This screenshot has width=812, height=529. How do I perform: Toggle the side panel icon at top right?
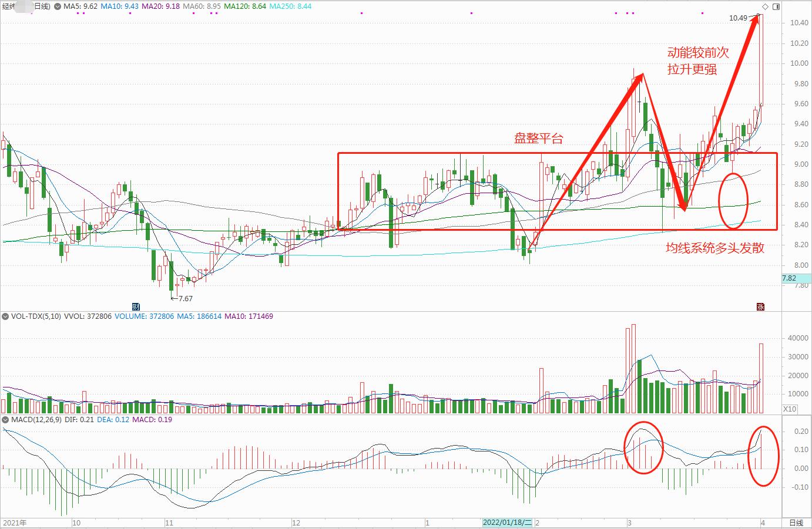[776, 6]
